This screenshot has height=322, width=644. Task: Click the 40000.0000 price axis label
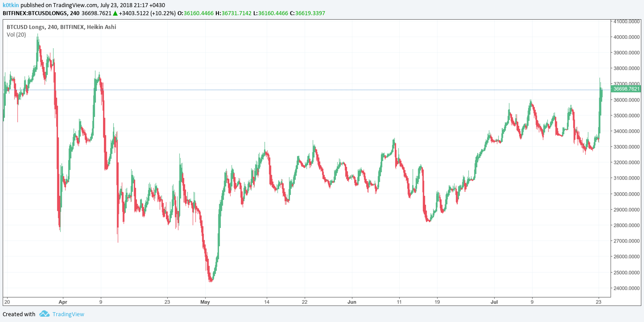pyautogui.click(x=627, y=37)
